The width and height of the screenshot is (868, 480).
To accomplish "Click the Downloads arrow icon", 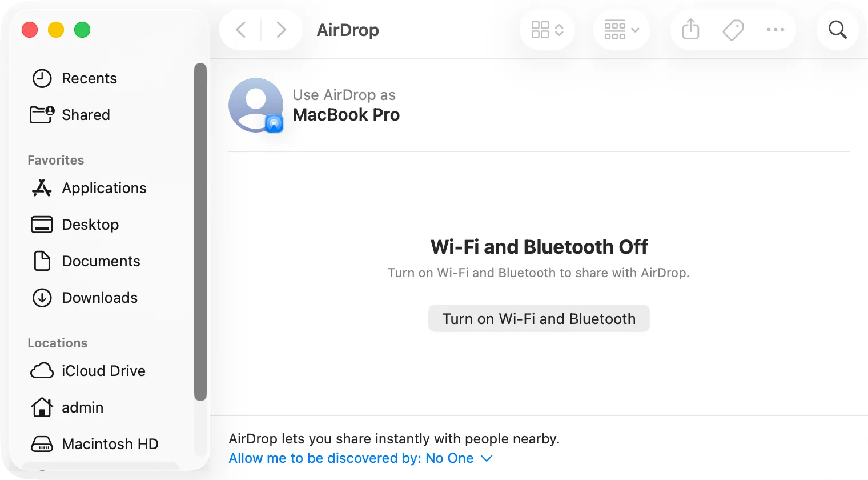I will coord(42,298).
